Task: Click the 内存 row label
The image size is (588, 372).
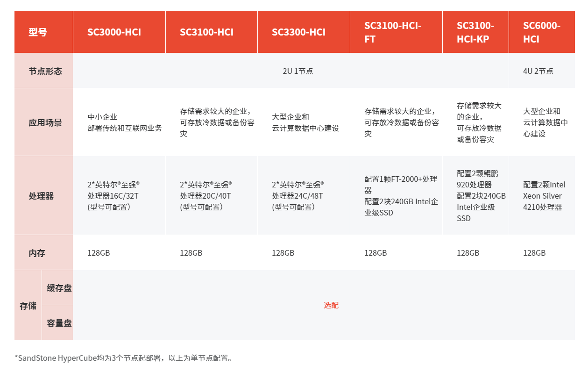Action: 37,253
